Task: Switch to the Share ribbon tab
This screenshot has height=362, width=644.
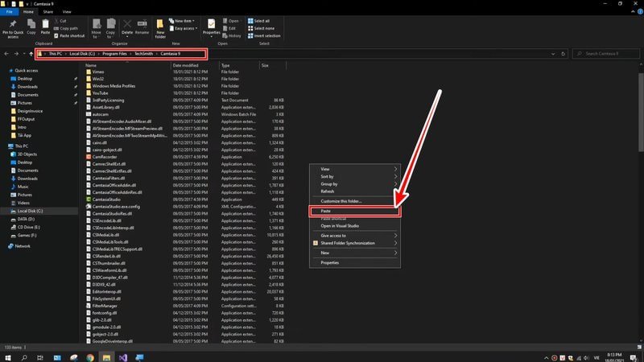Action: click(48, 12)
